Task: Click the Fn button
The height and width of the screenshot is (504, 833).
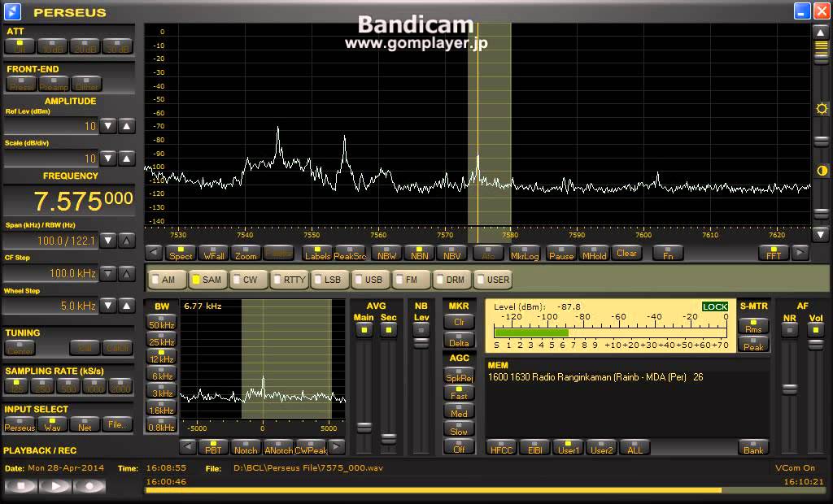Action: pos(668,253)
